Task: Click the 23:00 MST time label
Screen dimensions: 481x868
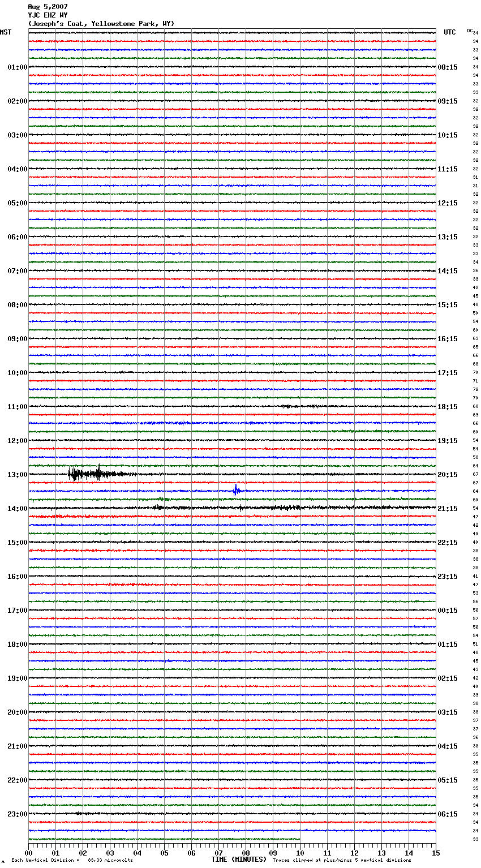Action: point(18,814)
